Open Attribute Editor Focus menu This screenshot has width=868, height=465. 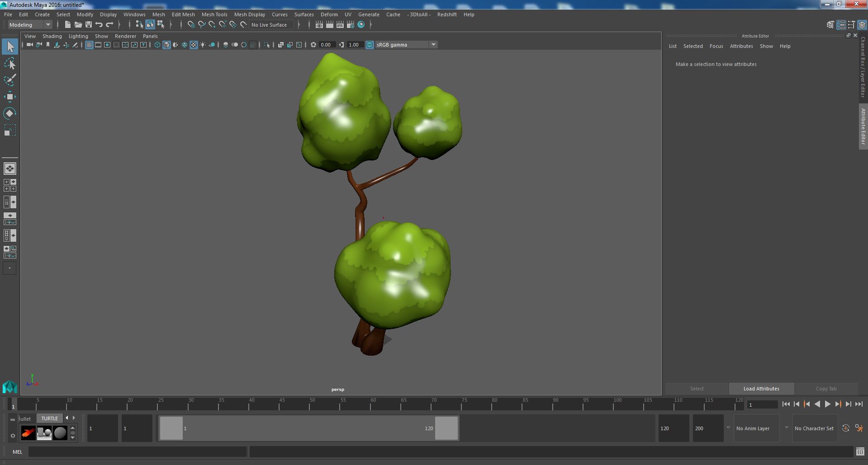716,46
